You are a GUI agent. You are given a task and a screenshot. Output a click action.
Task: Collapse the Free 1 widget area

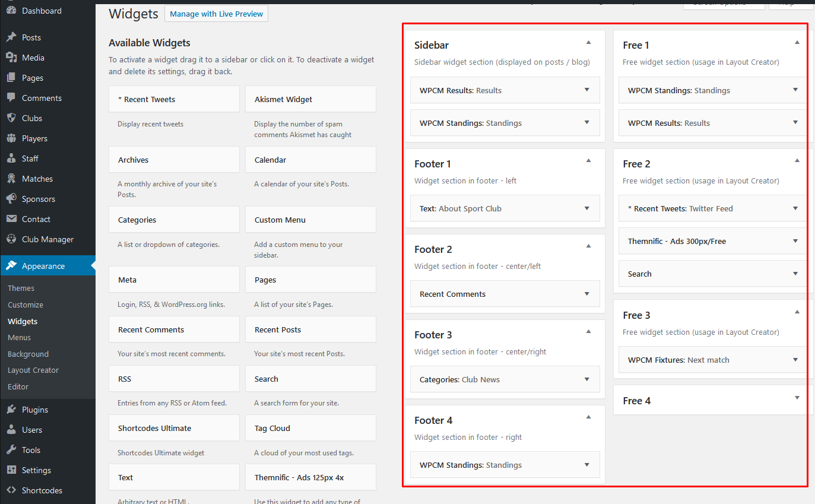(x=797, y=42)
